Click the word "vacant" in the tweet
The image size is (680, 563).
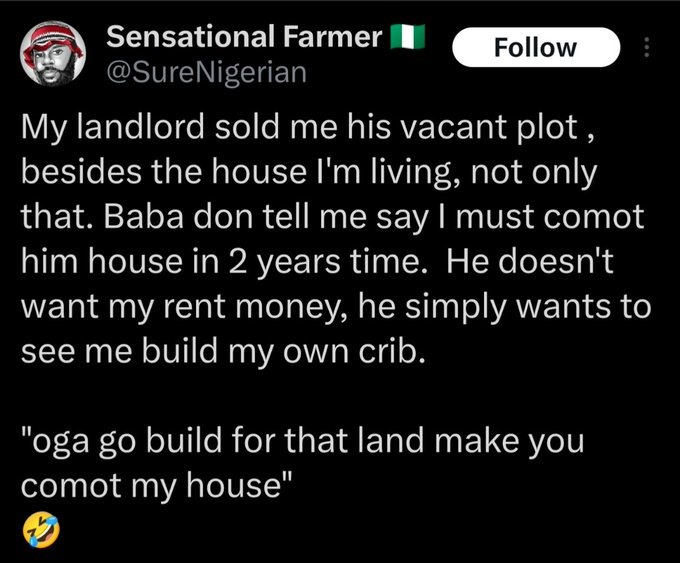(x=453, y=128)
